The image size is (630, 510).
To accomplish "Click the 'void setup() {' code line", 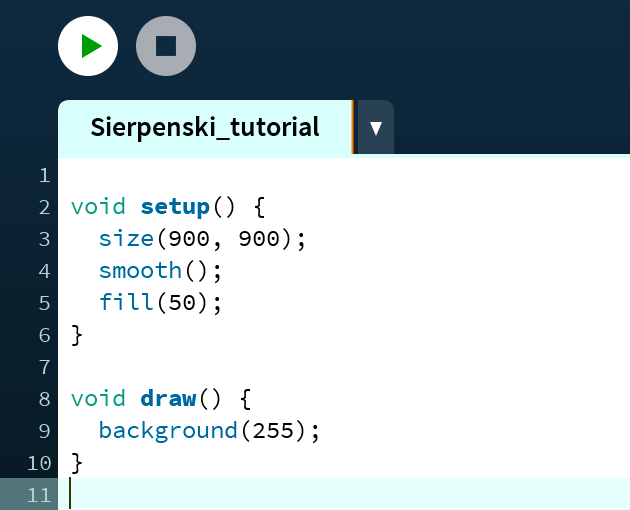I will pos(168,207).
